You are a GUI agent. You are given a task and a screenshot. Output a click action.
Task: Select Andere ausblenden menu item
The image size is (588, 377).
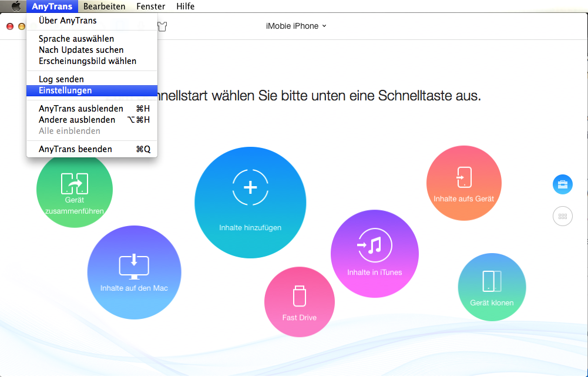pos(92,120)
